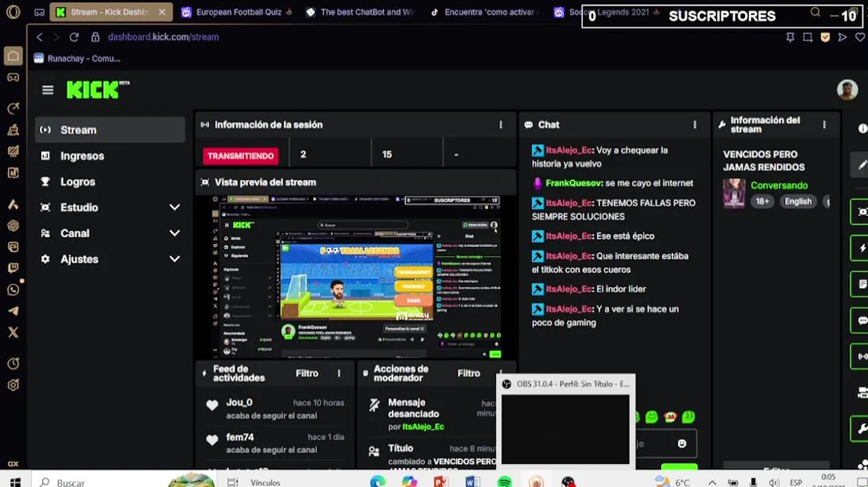Viewport: 868px width, 487px height.
Task: Open PowerPoint from the taskbar
Action: tap(441, 482)
